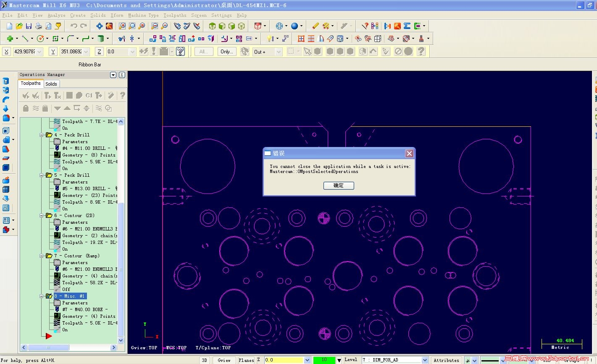This screenshot has width=597, height=364.
Task: Click #7 - M40.00 BORE tool entry
Action: (85, 309)
